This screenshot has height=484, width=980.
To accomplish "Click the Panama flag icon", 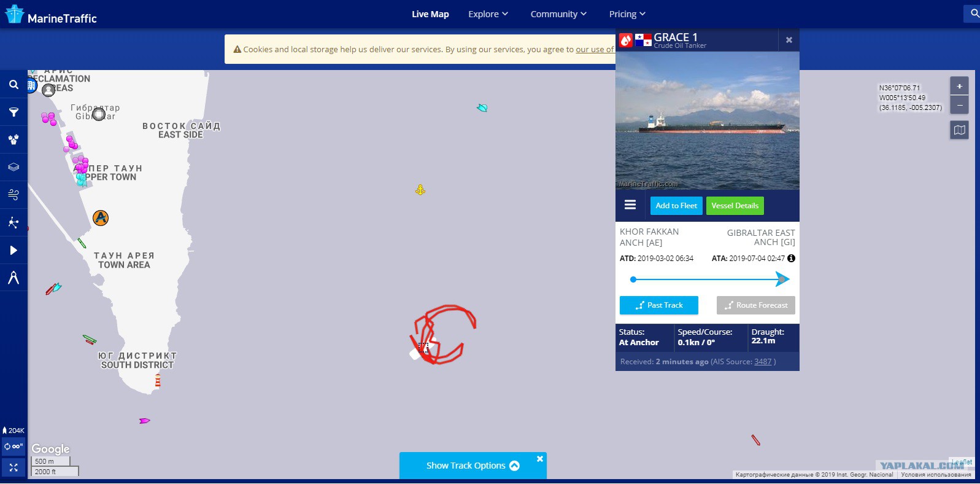I will [643, 40].
